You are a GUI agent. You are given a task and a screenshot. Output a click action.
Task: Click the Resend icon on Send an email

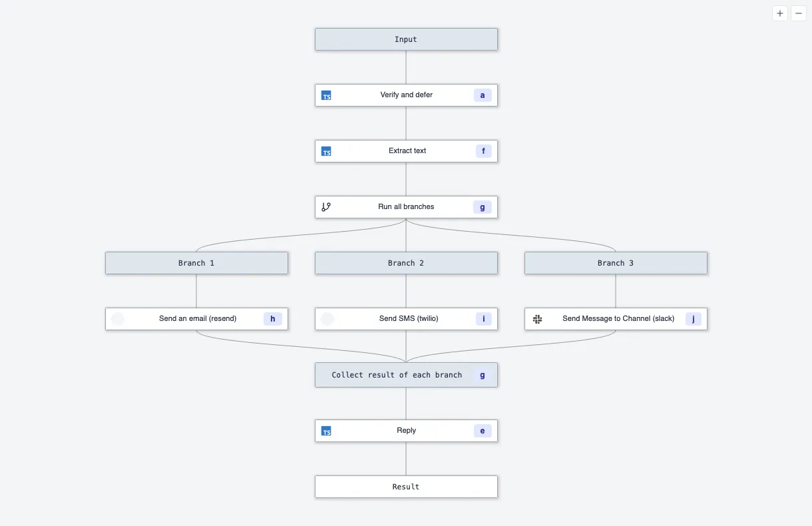[x=118, y=319]
